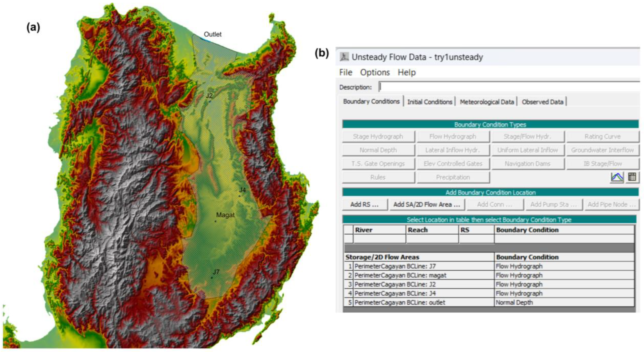Click the Flow Hydrograph boundary type button

[452, 137]
